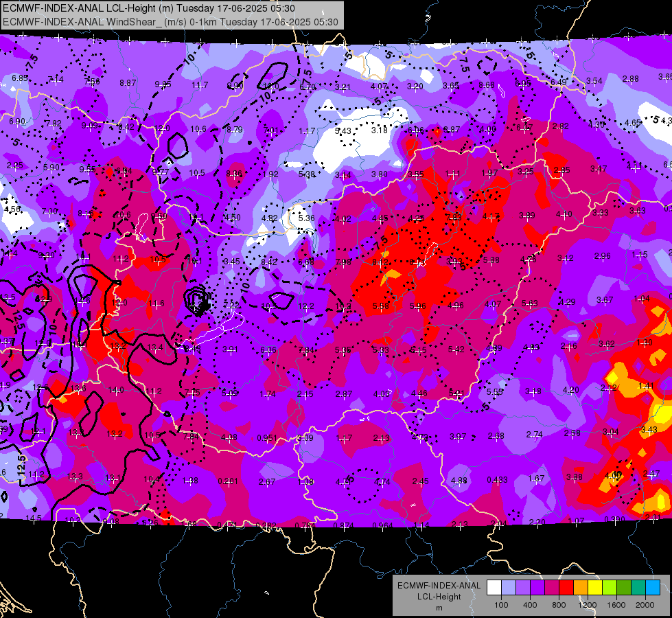Image resolution: width=672 pixels, height=618 pixels.
Task: Click the wind shear value 2.58
Action: tap(572, 433)
